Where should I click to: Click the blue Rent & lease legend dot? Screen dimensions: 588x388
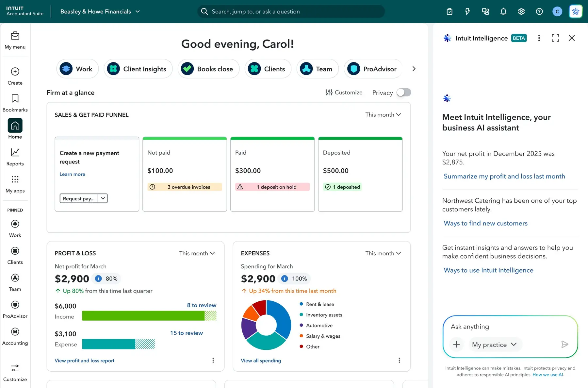(301, 304)
